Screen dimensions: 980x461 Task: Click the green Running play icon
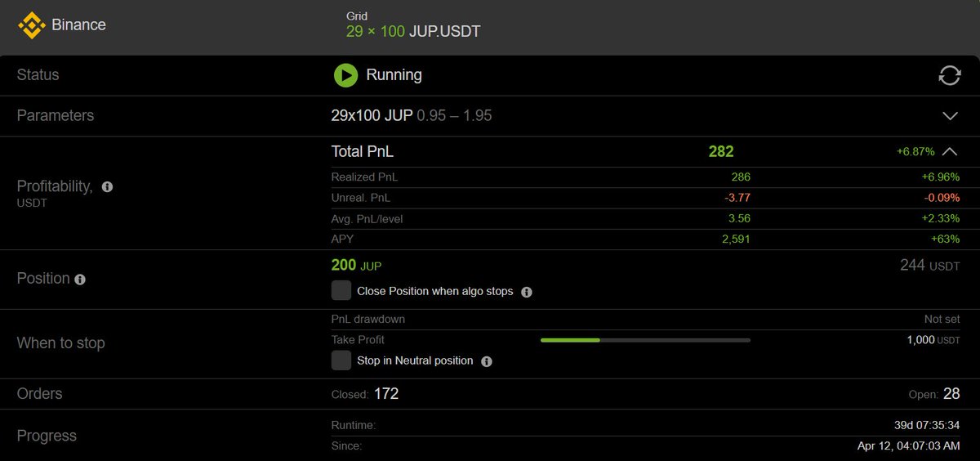point(345,75)
